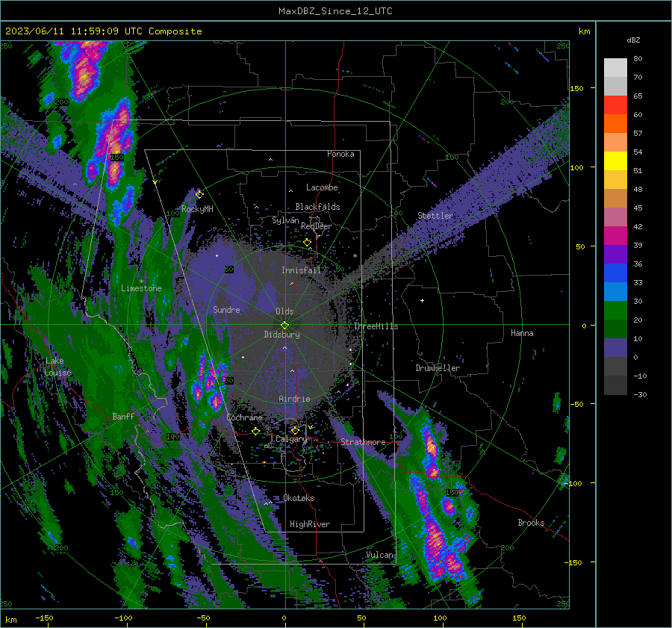Click the Drumheller town label
Viewport: 672px width, 628px height.
438,368
